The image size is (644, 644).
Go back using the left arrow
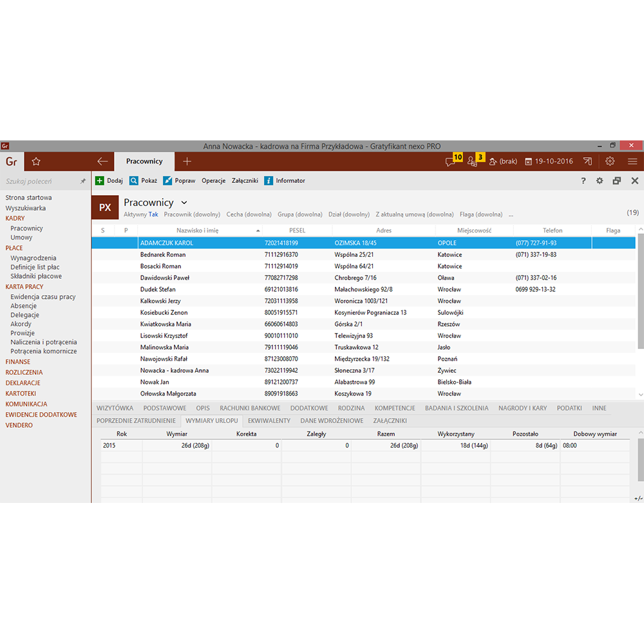[x=102, y=162]
